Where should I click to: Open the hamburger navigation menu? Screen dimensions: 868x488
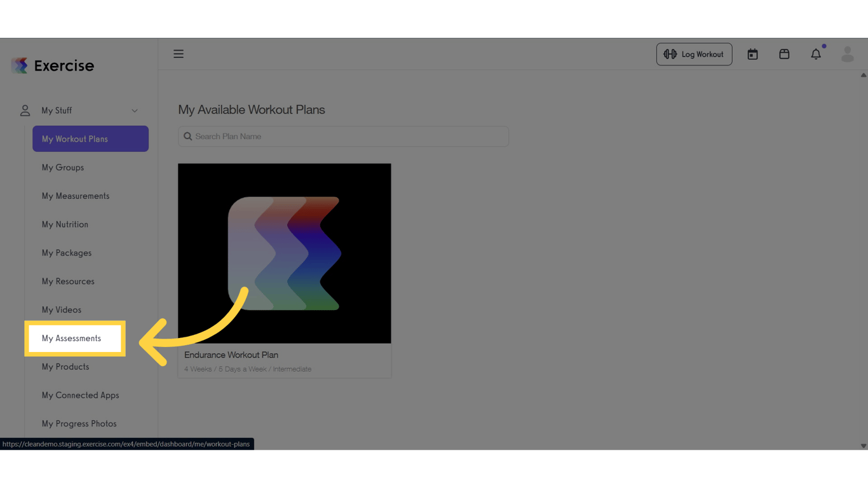(x=179, y=53)
